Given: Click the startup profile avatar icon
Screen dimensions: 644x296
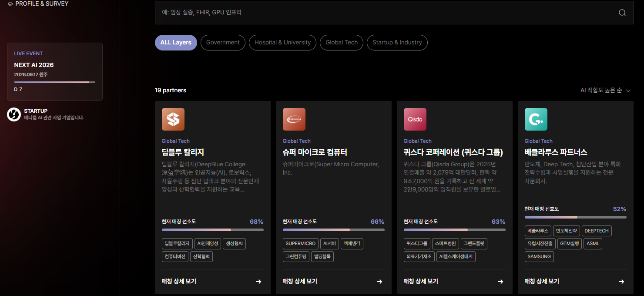Looking at the screenshot, I should pyautogui.click(x=14, y=114).
